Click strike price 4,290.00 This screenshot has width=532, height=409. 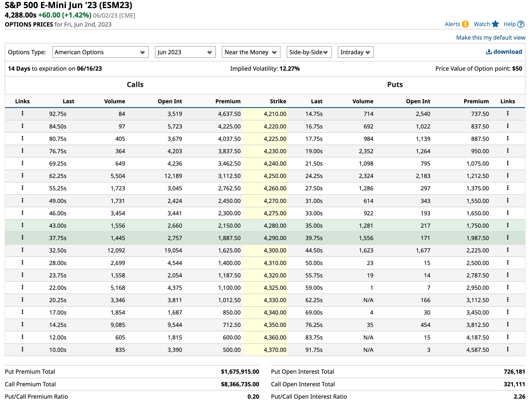click(x=275, y=238)
